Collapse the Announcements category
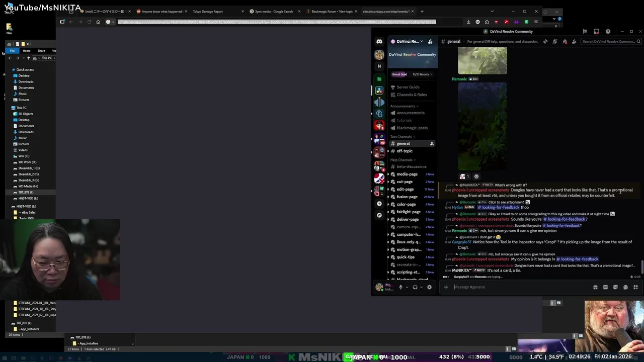Screen dimensions: 644x362 tap(404, 106)
